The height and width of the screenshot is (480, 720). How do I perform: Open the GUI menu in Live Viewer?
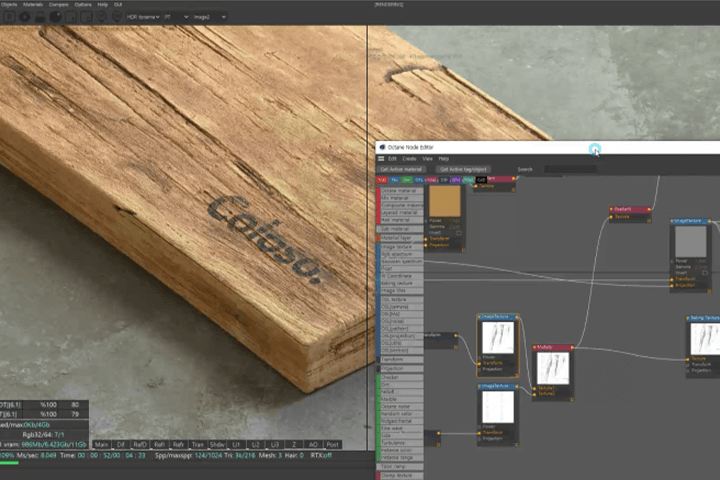coord(118,5)
